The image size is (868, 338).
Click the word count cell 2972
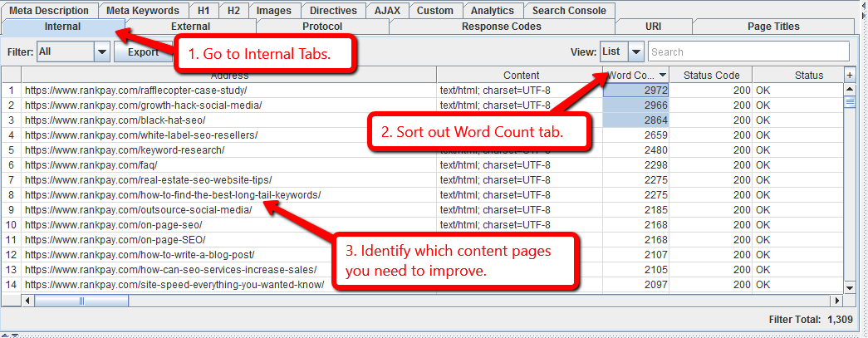click(x=636, y=91)
